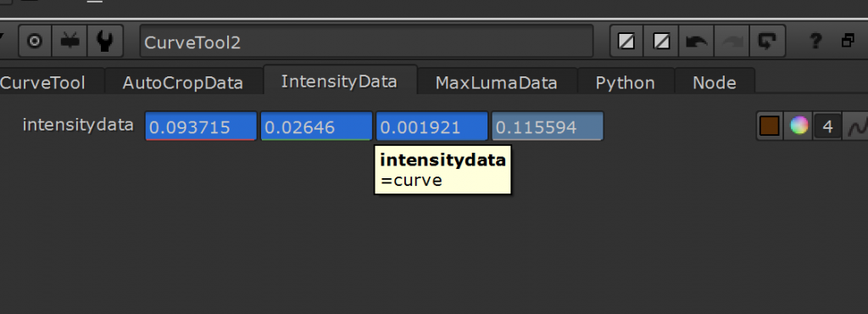This screenshot has height=314, width=868.
Task: Click the revert changes icon
Action: (766, 41)
